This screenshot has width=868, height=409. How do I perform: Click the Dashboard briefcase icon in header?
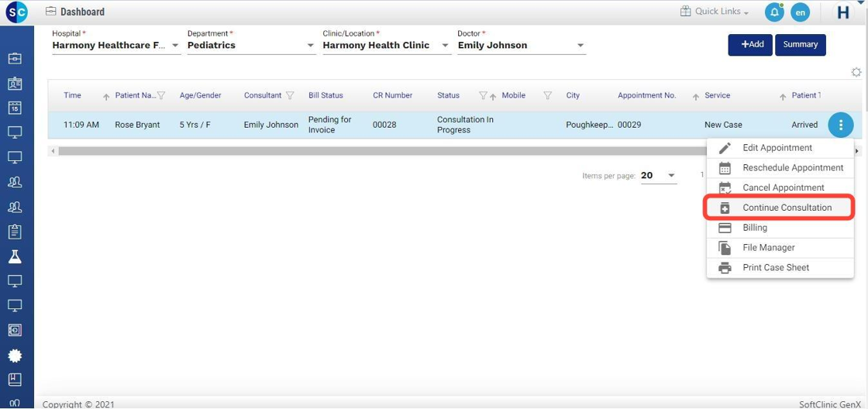point(51,11)
